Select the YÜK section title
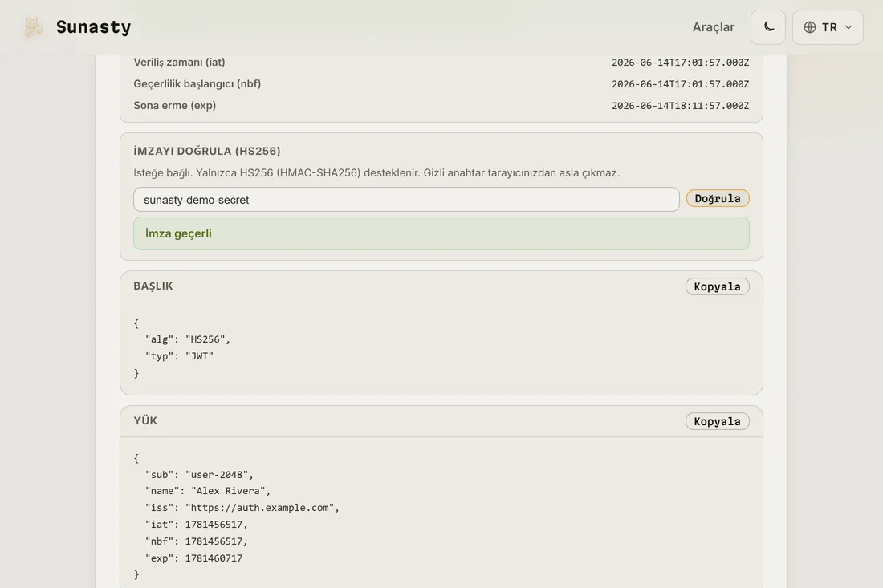 coord(145,420)
